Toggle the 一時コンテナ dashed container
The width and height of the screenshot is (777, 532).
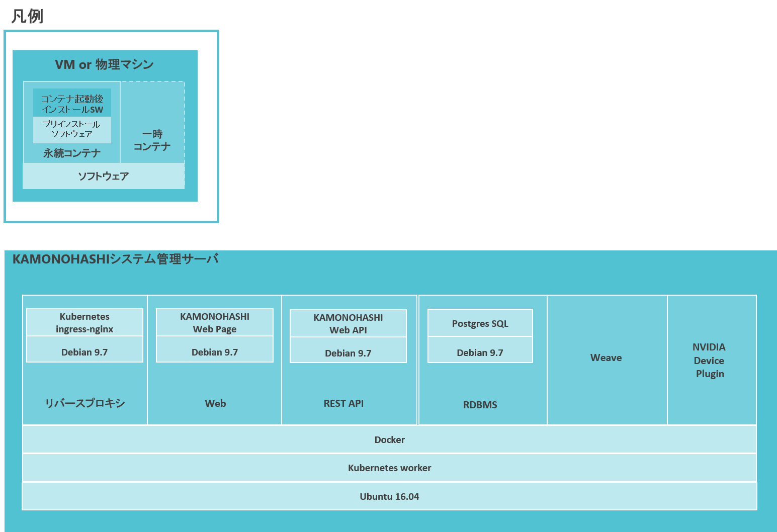(x=151, y=122)
